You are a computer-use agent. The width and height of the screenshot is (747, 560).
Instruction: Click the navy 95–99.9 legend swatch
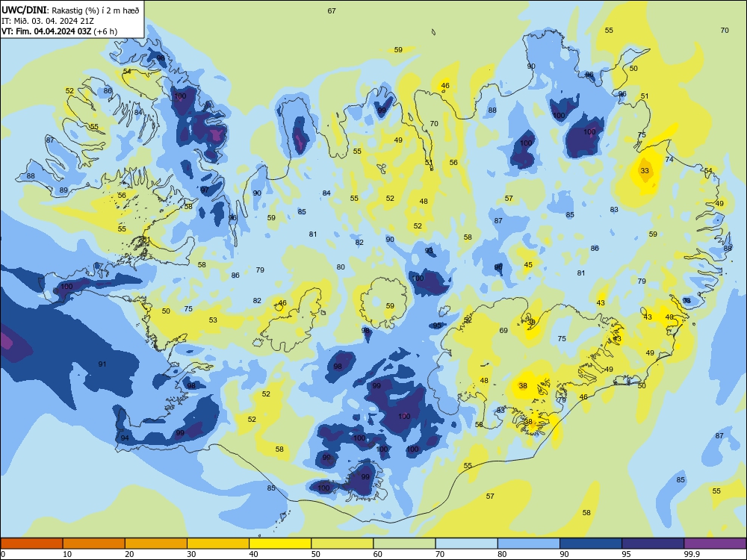click(x=653, y=544)
